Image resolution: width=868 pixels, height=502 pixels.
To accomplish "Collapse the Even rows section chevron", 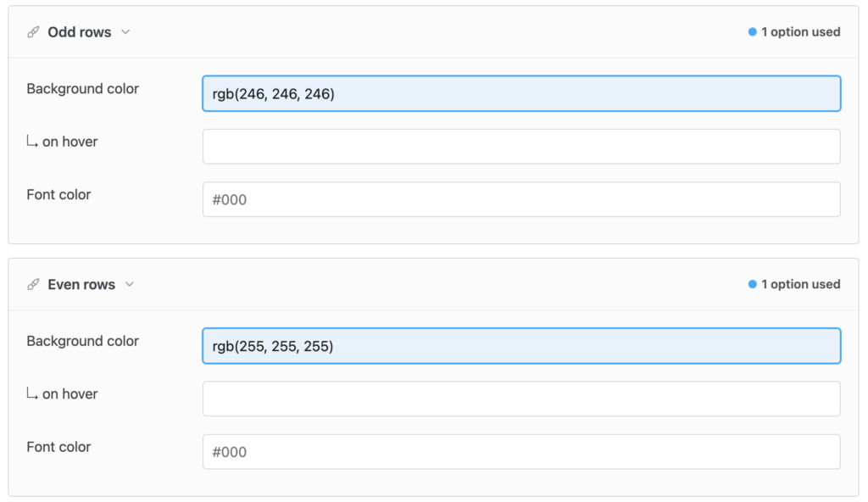I will point(130,284).
